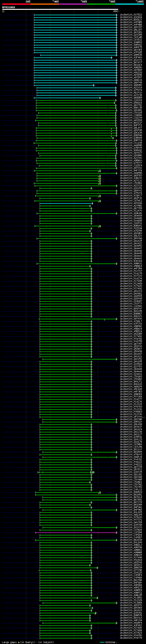
Task: Select the red 20% identity legend segment
Action: [16, 4]
